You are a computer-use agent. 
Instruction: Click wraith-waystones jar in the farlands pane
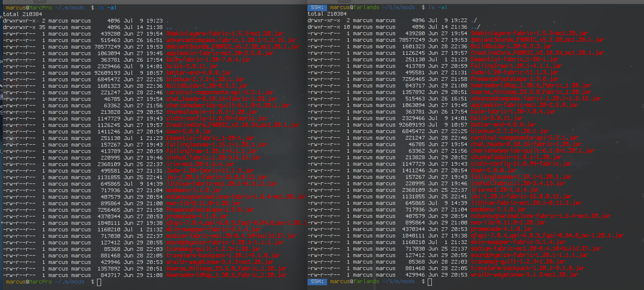click(524, 275)
